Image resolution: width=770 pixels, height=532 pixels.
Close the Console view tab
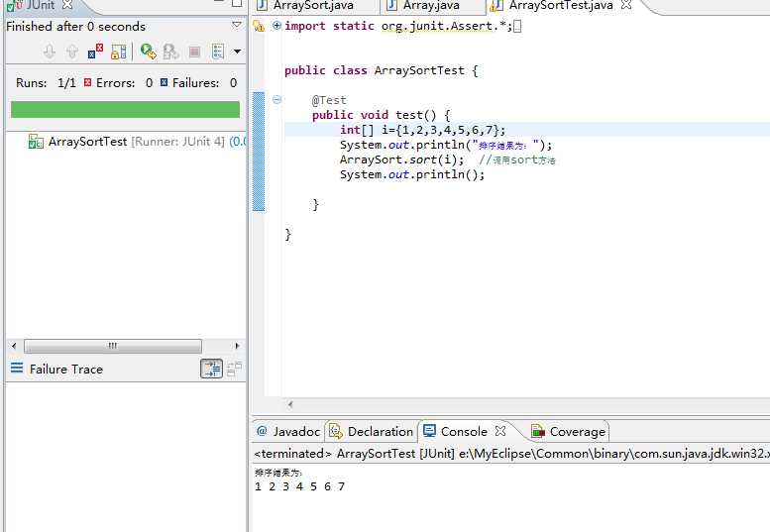pyautogui.click(x=500, y=431)
